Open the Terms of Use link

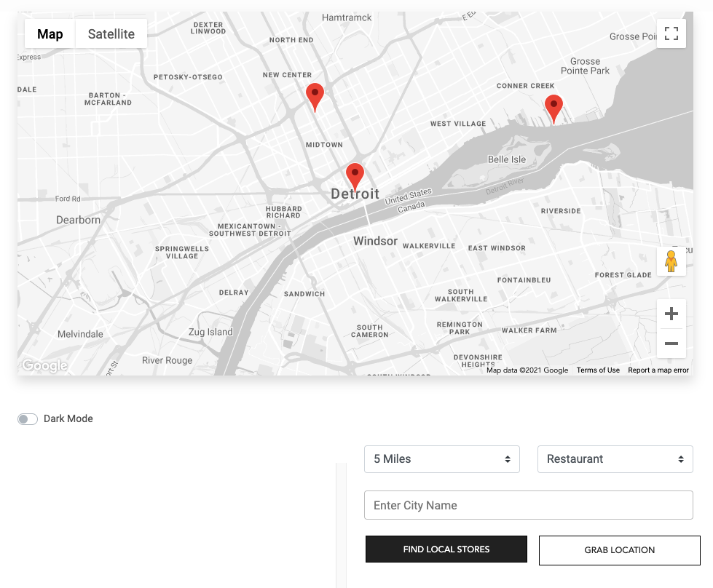[x=598, y=370]
